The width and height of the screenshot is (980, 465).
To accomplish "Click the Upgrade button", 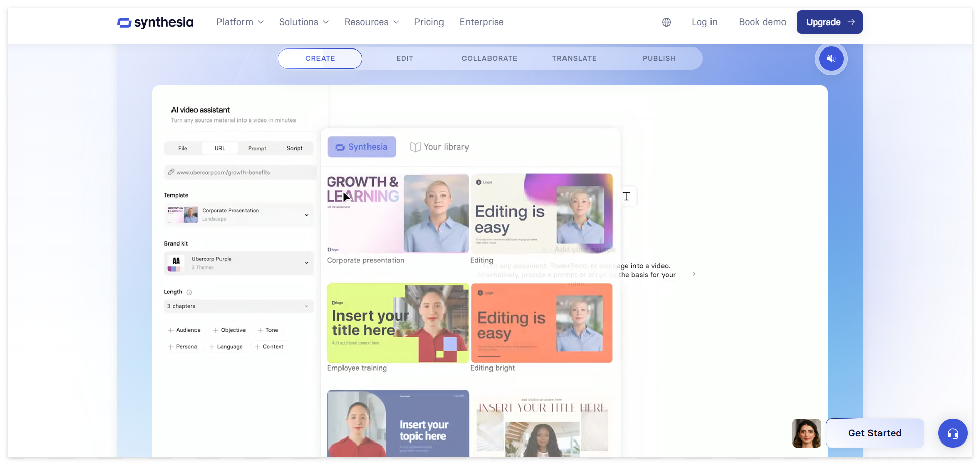I will (x=829, y=22).
